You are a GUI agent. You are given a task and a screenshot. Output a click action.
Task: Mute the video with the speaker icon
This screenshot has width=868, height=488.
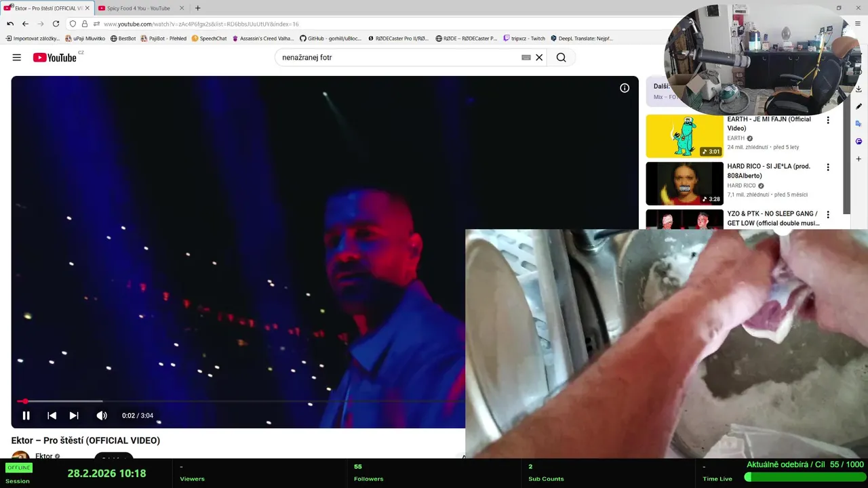102,415
